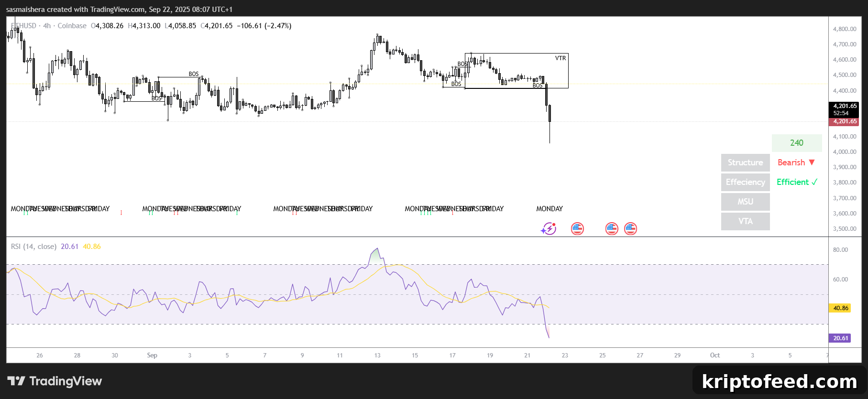Click the 80.00 RSI axis label
Screen dimensions: 868x399
click(840, 250)
